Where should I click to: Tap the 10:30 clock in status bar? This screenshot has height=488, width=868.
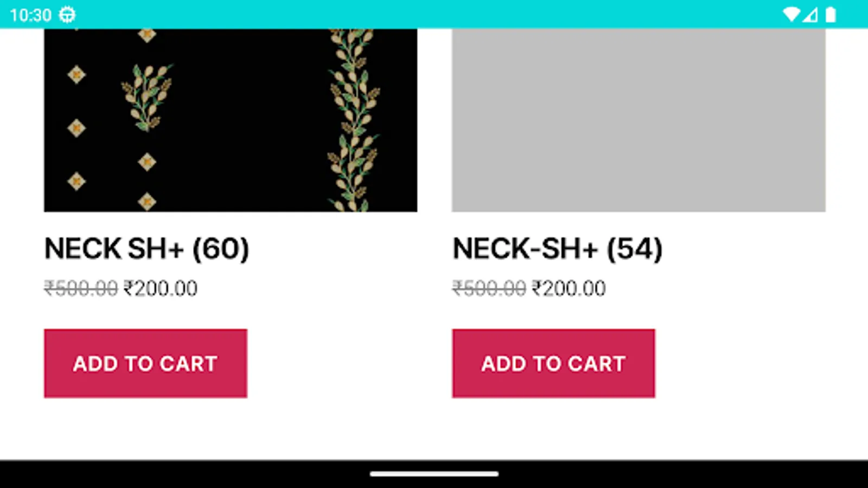30,15
